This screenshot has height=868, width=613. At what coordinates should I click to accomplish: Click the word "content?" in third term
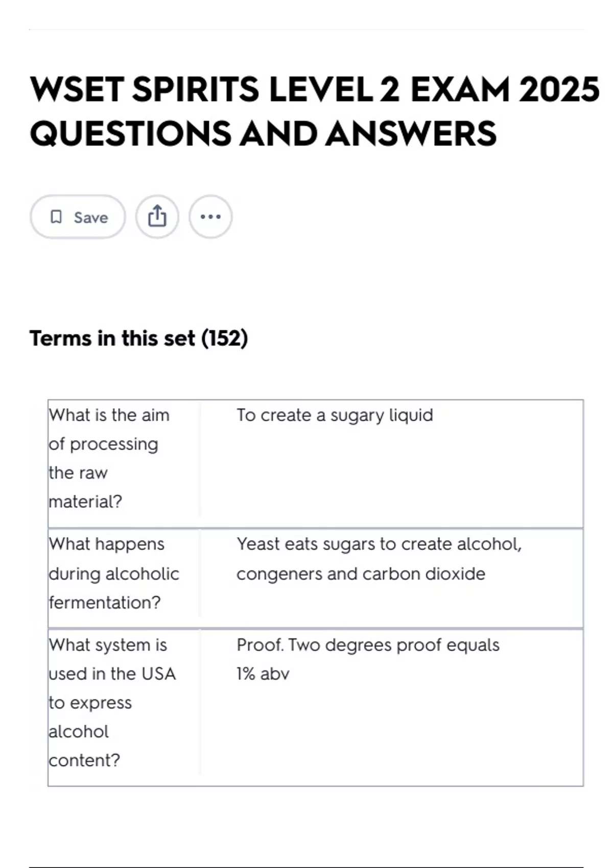coord(84,760)
